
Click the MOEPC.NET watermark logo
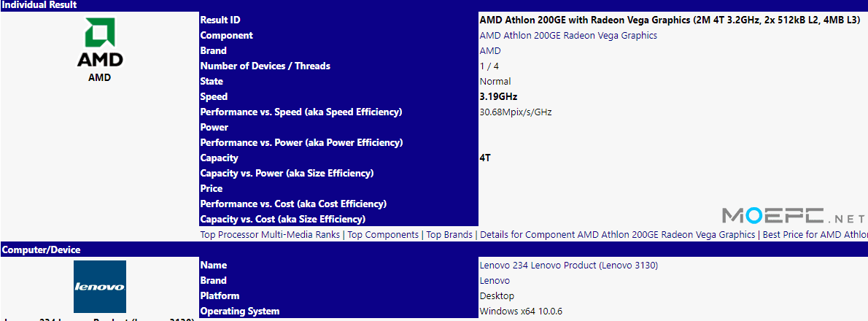pyautogui.click(x=794, y=214)
